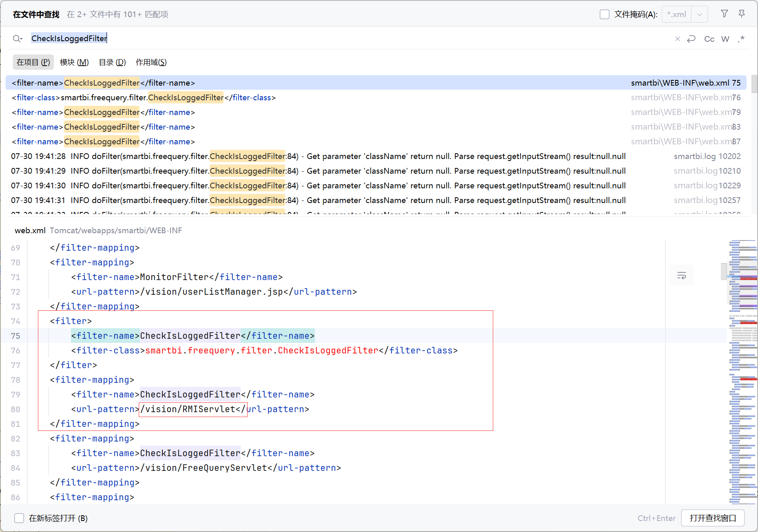Select the smartbi.log 10210 result
The width and height of the screenshot is (758, 532).
376,171
